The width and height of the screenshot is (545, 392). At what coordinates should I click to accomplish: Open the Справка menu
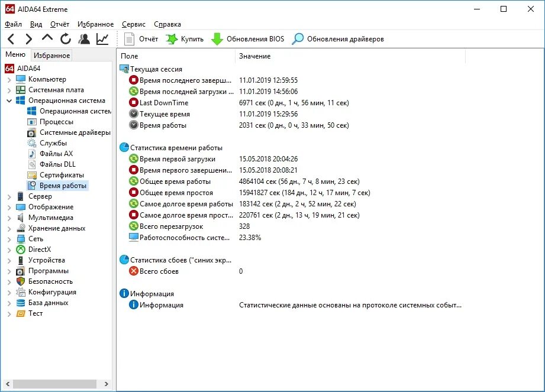pyautogui.click(x=167, y=24)
